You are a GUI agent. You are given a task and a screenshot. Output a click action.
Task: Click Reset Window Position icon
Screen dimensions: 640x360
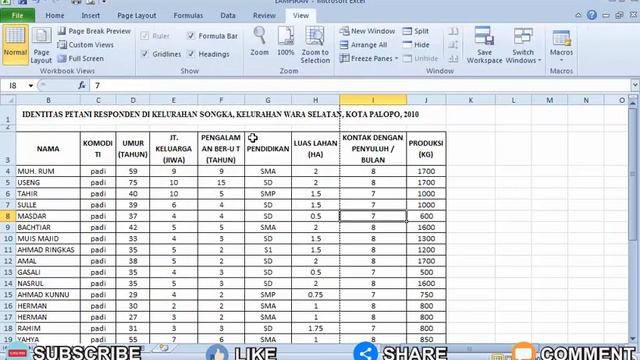coord(453,58)
